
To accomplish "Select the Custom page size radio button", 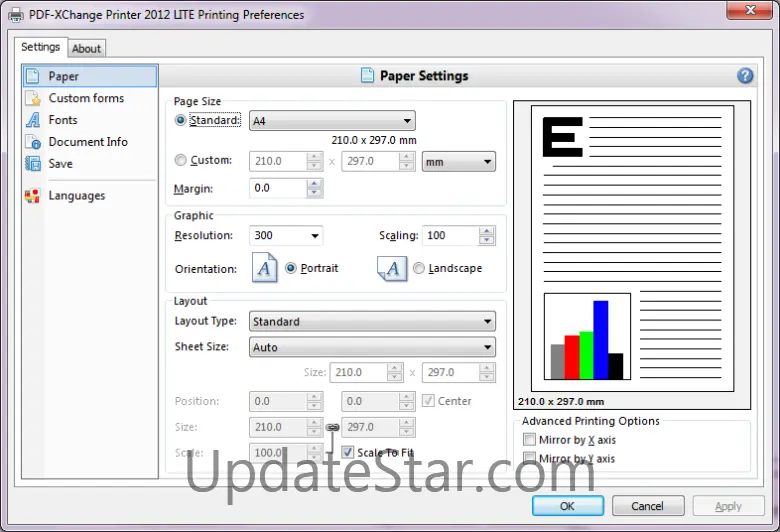I will click(x=181, y=160).
